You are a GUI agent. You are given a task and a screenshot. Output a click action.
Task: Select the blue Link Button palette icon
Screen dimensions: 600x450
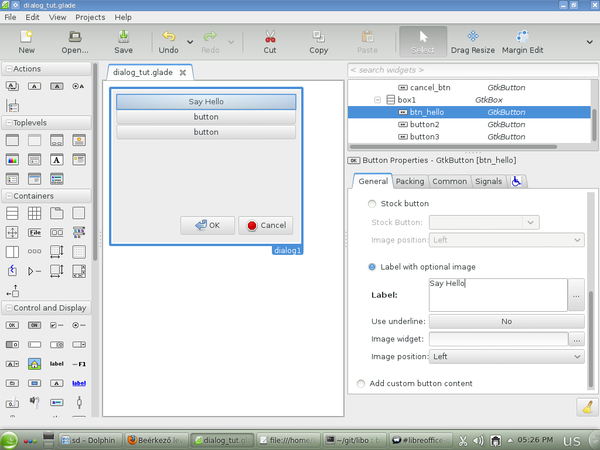pyautogui.click(x=79, y=383)
